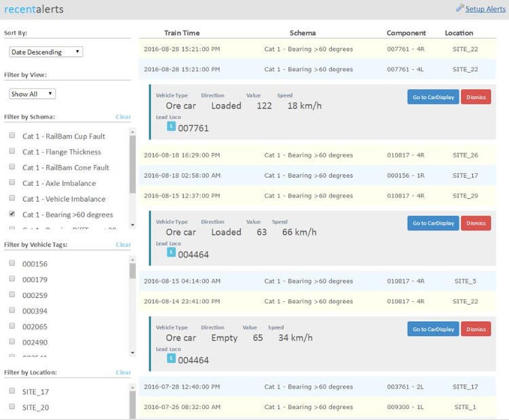Select alert row 2016-08-18 16:29:00 PM

pyautogui.click(x=317, y=155)
